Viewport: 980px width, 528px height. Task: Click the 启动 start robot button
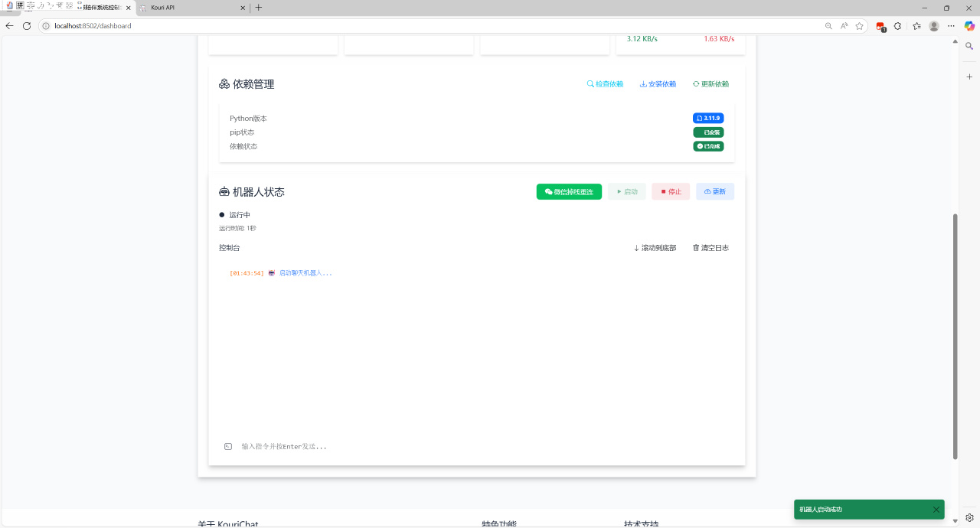pos(627,192)
